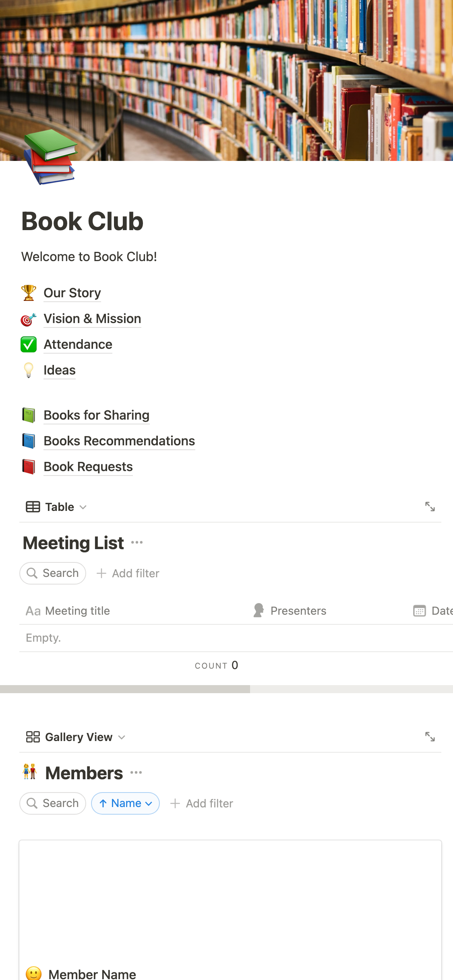Image resolution: width=453 pixels, height=980 pixels.
Task: Open Books Recommendations page link
Action: [x=119, y=441]
